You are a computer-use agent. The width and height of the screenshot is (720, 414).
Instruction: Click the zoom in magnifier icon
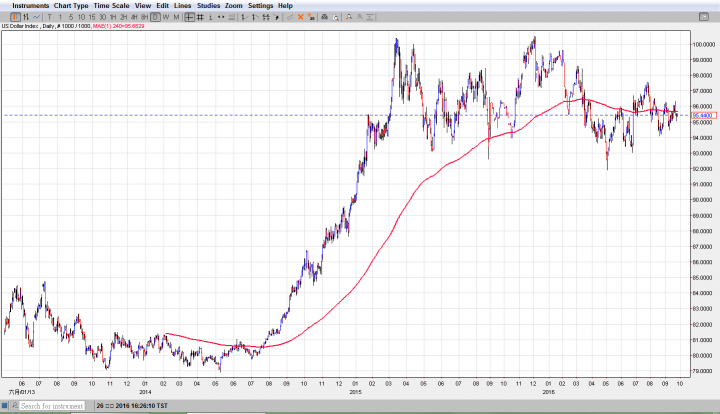(350, 17)
